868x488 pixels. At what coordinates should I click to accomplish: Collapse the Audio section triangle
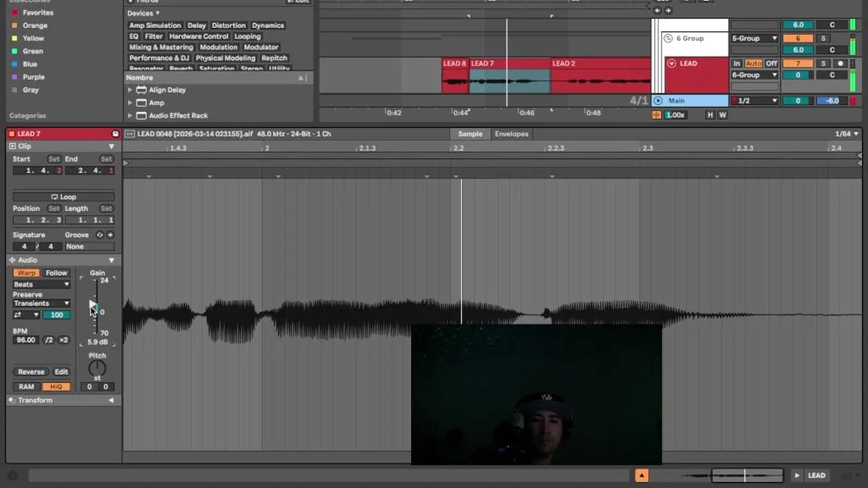[x=111, y=260]
